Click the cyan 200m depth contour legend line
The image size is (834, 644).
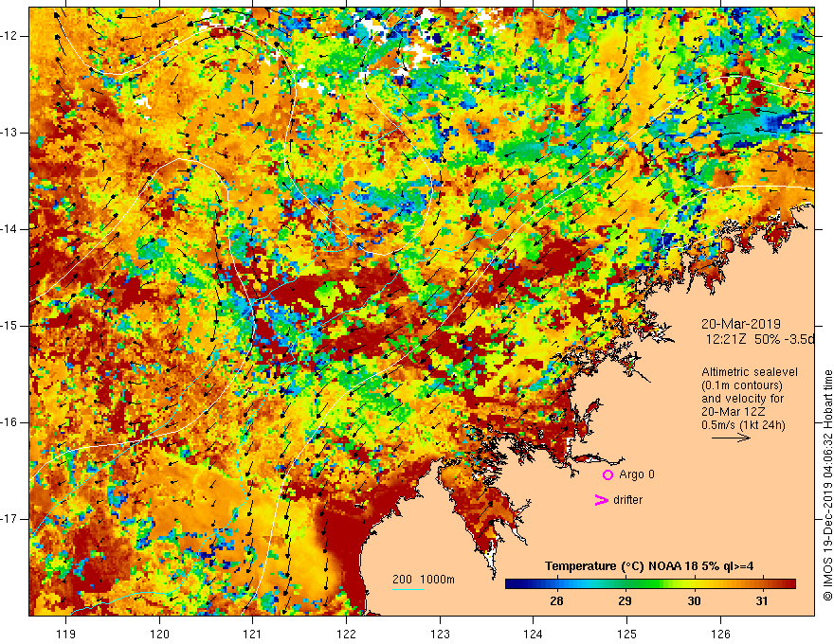point(408,589)
